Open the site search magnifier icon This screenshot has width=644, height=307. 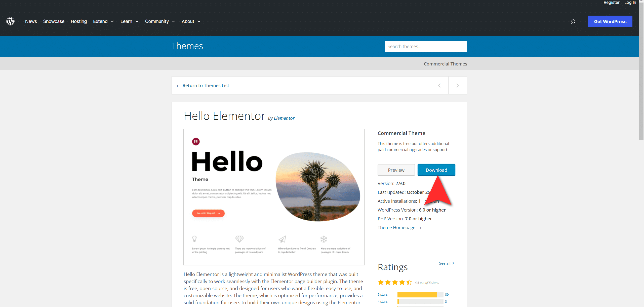point(573,22)
